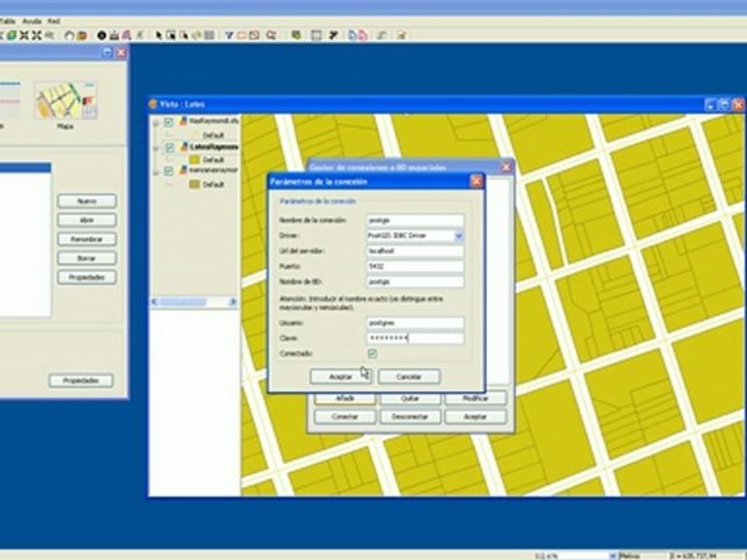747x560 pixels.
Task: Click the Usuario input field
Action: 416,323
